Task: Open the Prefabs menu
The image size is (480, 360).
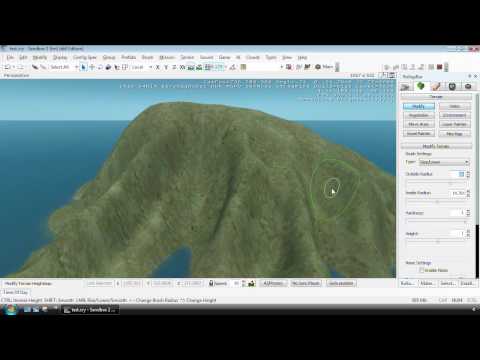Action: (129, 57)
